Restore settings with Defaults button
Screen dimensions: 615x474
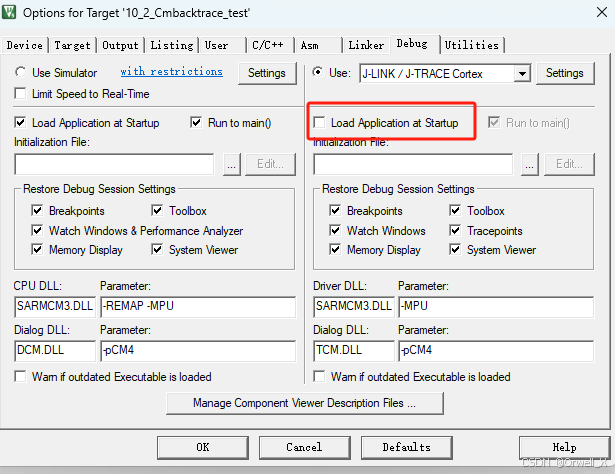click(406, 447)
